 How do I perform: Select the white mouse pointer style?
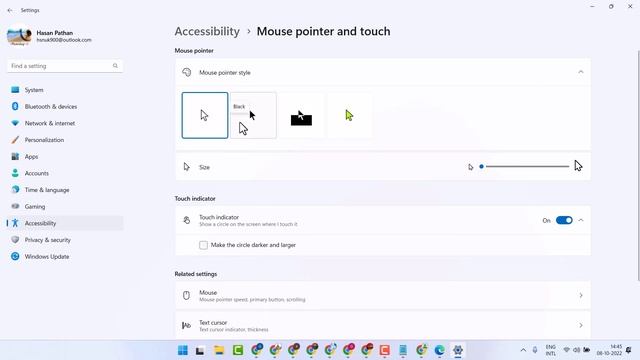coord(205,116)
